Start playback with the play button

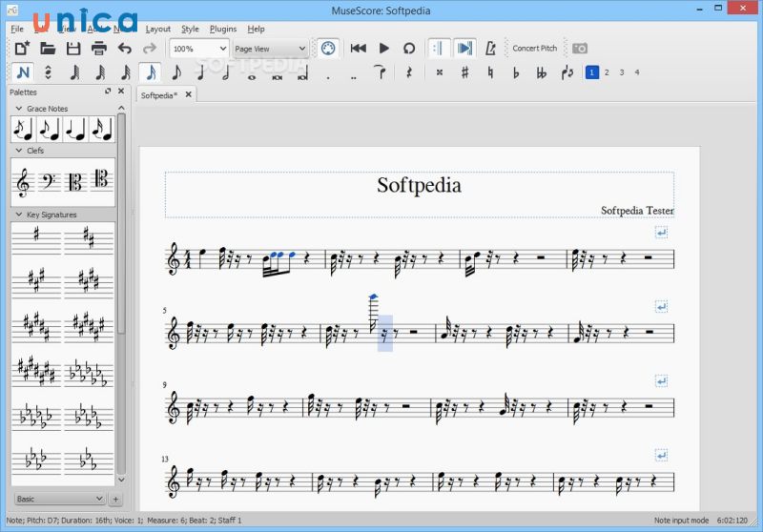[x=384, y=48]
